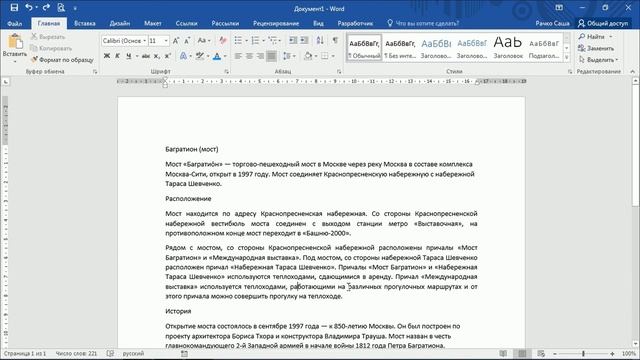Activate Формат по образцу painter
This screenshot has width=640, height=360.
[62, 60]
